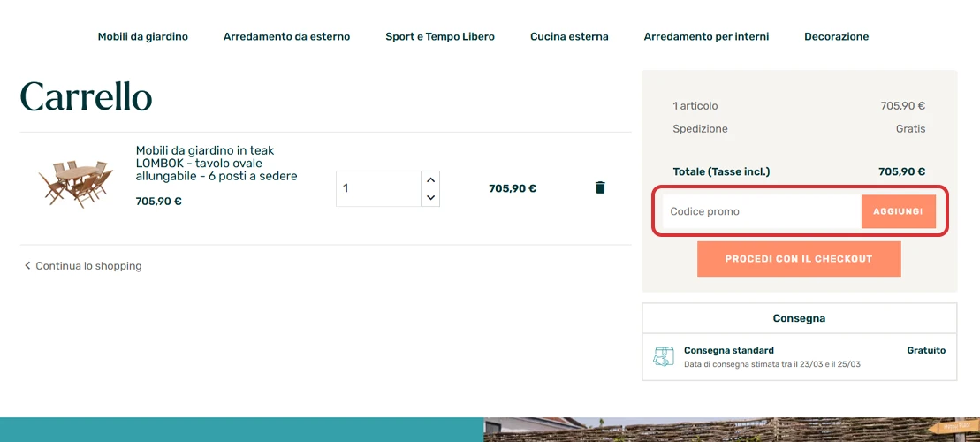Click the AGGIUNGI promo code button

click(x=898, y=211)
